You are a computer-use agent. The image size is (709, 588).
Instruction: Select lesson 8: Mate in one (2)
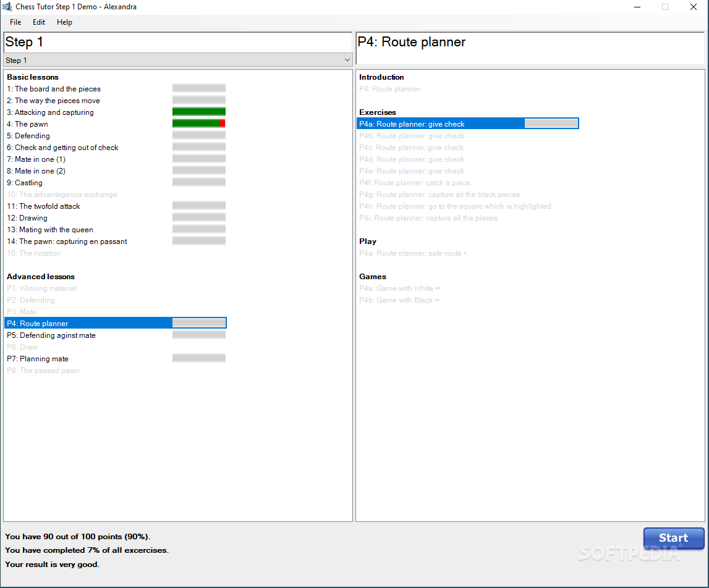(36, 171)
